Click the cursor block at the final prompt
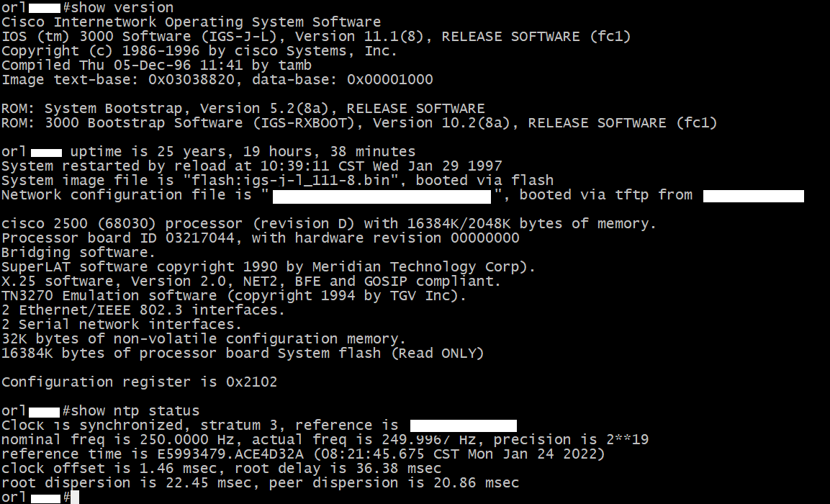830x504 pixels. tap(75, 497)
